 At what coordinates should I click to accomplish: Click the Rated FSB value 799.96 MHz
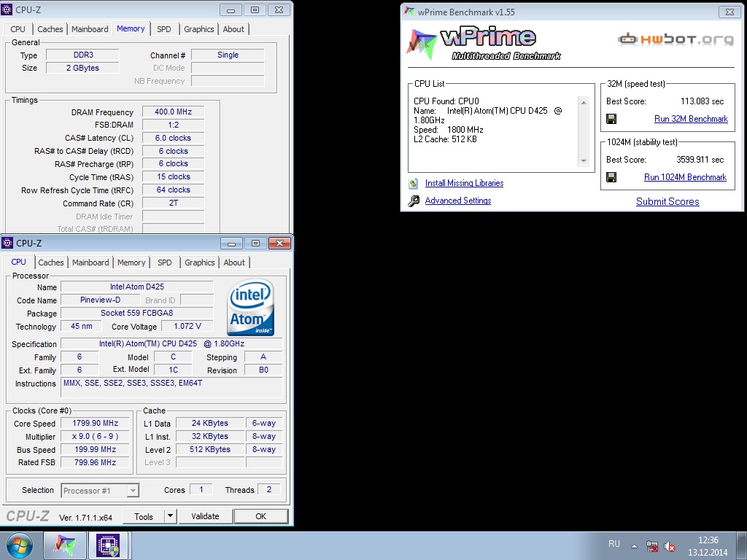[96, 462]
